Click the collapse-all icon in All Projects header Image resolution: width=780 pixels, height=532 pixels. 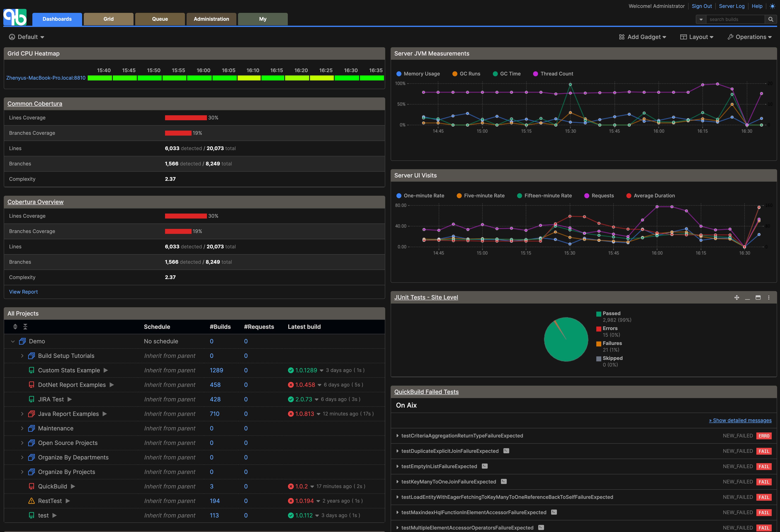[x=25, y=327]
